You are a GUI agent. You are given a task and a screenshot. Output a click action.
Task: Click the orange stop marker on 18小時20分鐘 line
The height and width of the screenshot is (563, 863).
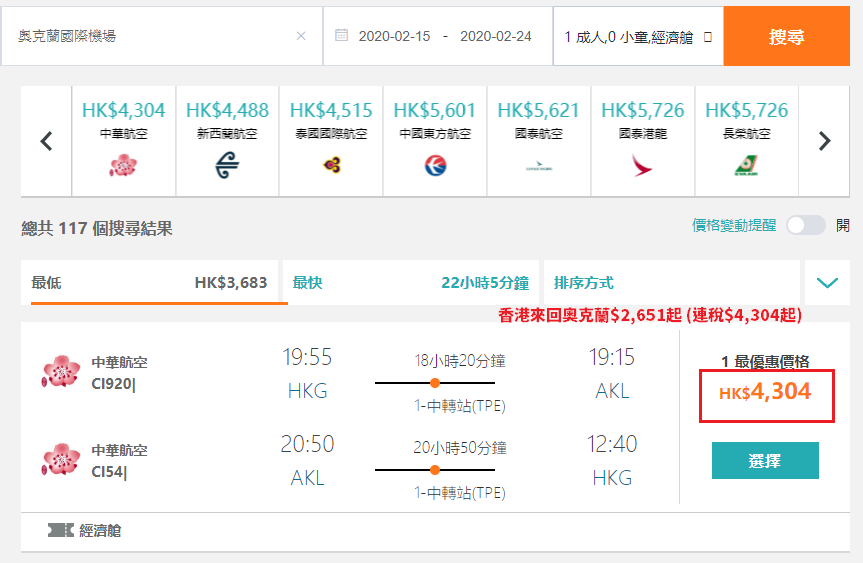point(435,383)
